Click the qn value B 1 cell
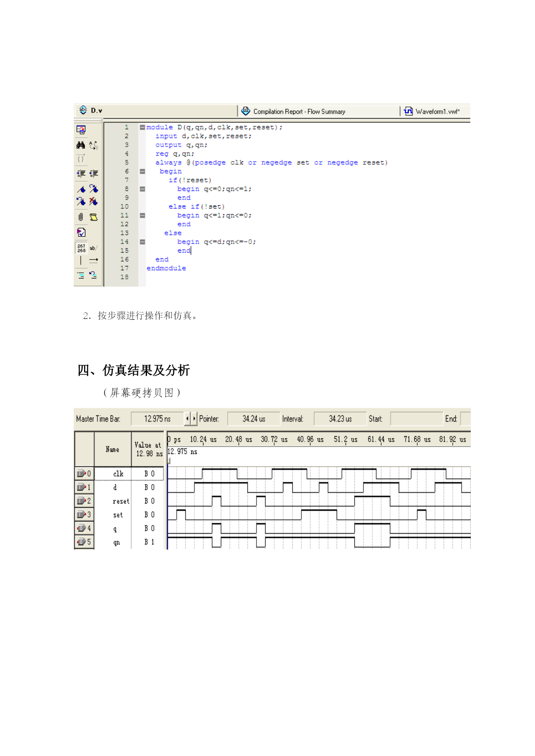Screen dimensions: 535x756 tap(149, 542)
